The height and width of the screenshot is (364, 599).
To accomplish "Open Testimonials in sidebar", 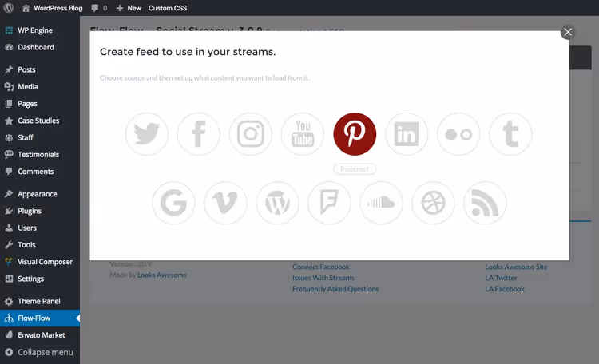I will coord(40,154).
